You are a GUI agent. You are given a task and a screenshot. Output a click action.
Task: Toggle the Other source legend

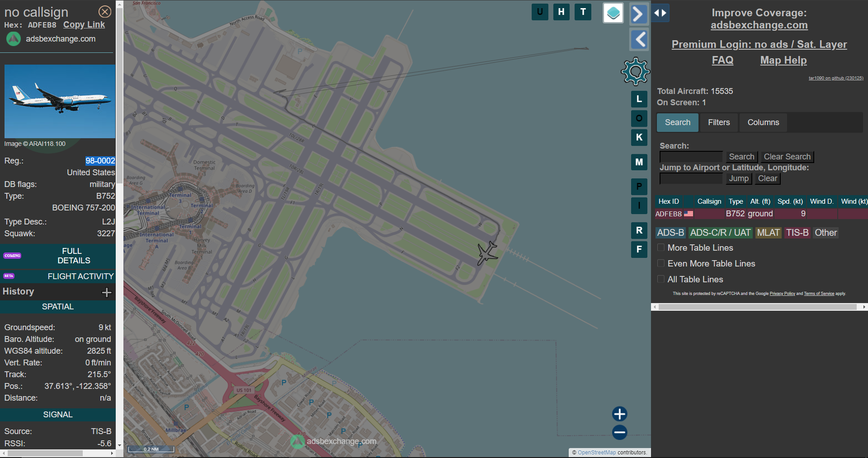[x=826, y=233]
